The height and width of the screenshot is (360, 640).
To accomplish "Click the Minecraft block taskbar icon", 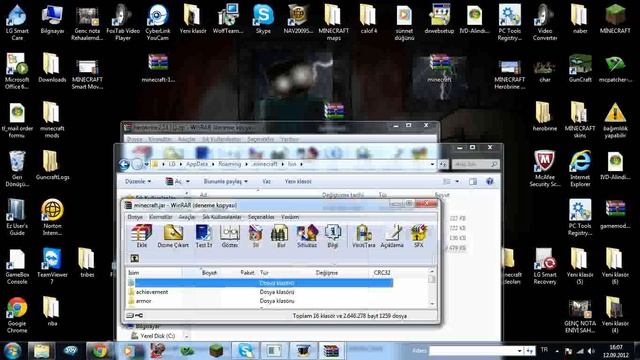I will tap(216, 351).
